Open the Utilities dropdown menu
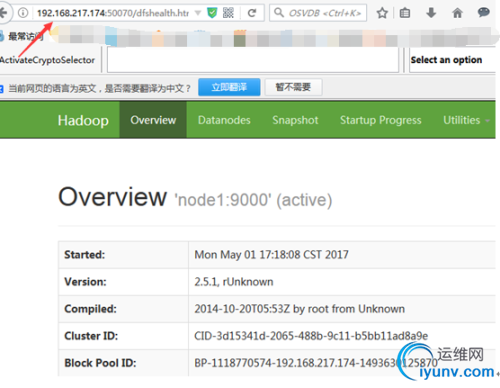This screenshot has width=500, height=388. click(466, 120)
